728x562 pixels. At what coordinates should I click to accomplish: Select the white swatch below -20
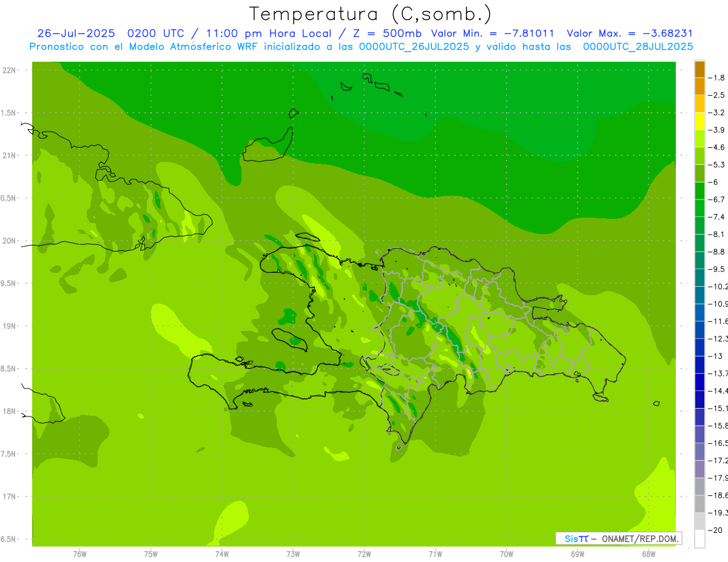699,539
